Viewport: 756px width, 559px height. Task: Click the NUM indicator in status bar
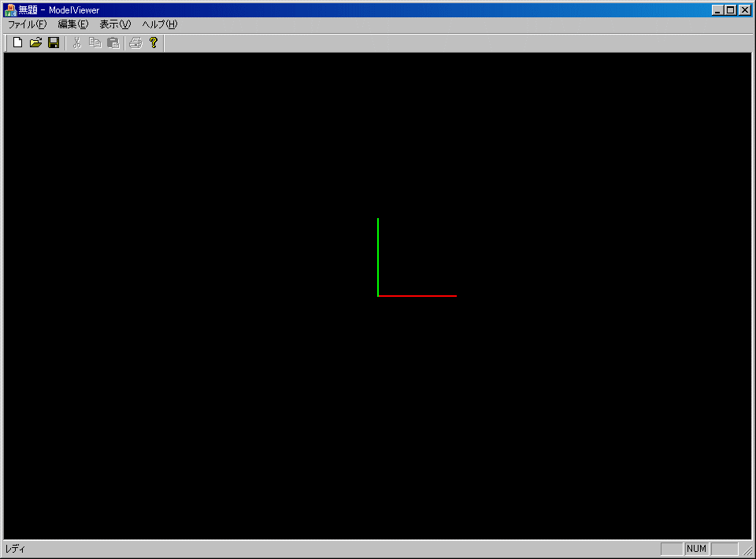(x=696, y=549)
